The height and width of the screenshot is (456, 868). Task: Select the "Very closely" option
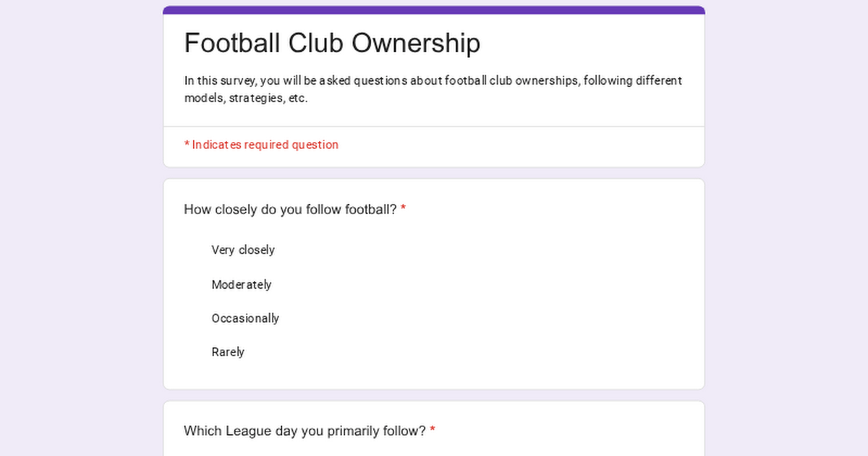(x=243, y=250)
